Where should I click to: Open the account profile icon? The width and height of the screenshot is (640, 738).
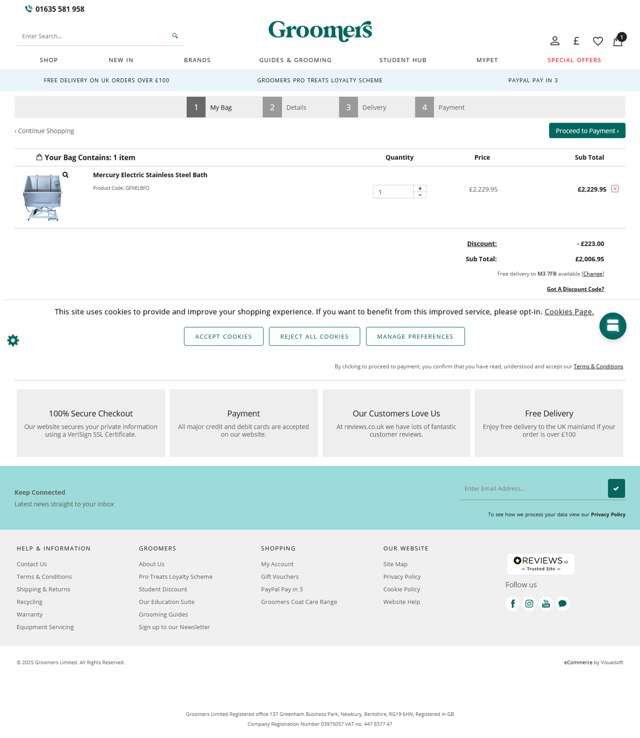[x=555, y=41]
